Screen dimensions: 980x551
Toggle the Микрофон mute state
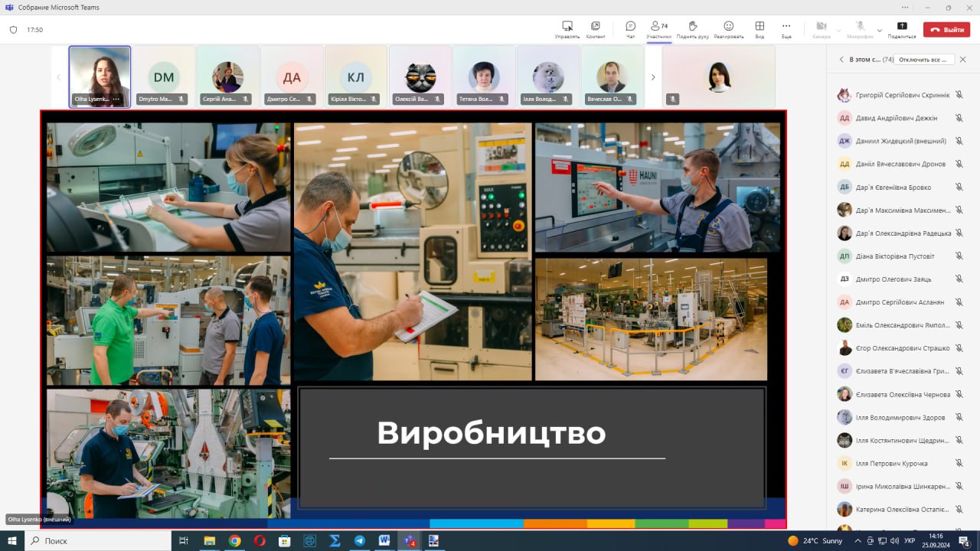coord(860,29)
